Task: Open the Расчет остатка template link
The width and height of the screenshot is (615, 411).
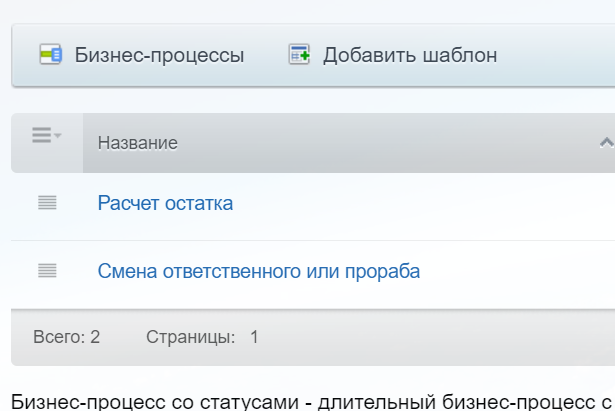Action: 165,203
